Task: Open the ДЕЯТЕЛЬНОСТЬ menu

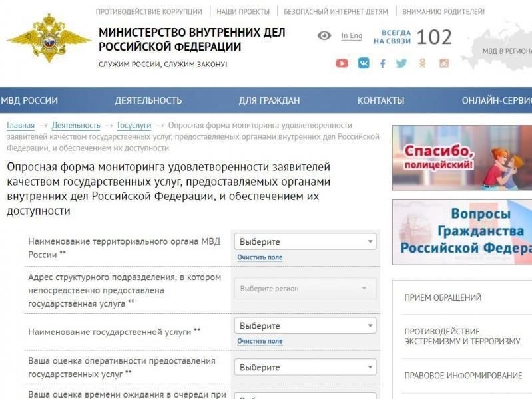Action: point(148,100)
